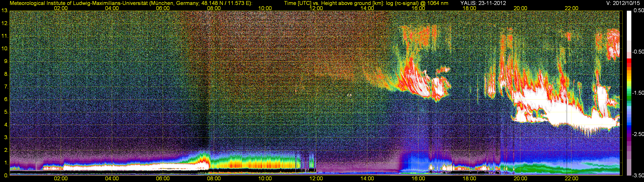
Task: Click the '8.' height axis label
Action: pyautogui.click(x=6, y=74)
